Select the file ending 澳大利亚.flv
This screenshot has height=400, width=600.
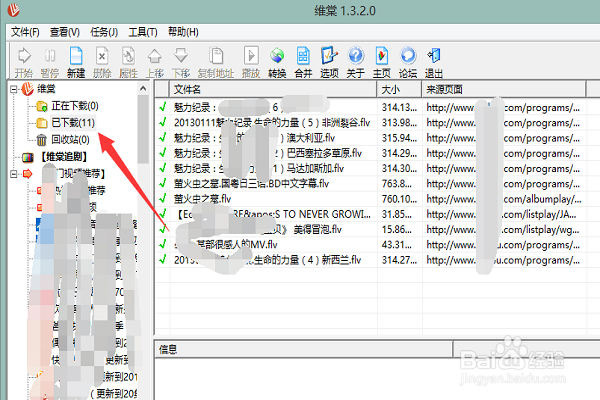pos(254,138)
